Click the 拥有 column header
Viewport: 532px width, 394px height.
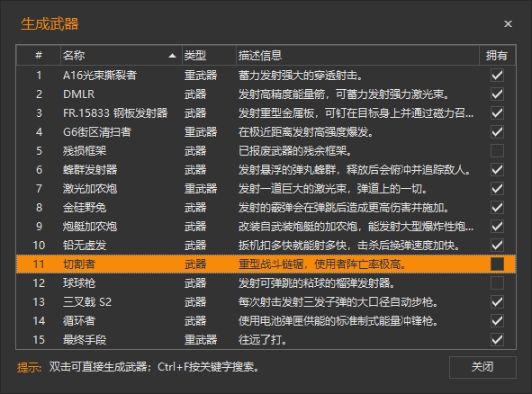497,55
